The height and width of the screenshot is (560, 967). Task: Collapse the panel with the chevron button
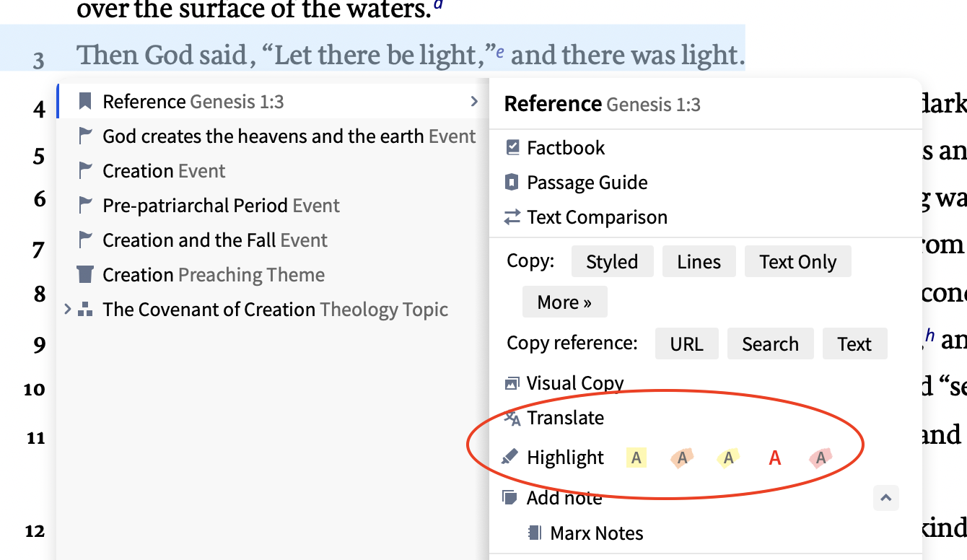(885, 497)
